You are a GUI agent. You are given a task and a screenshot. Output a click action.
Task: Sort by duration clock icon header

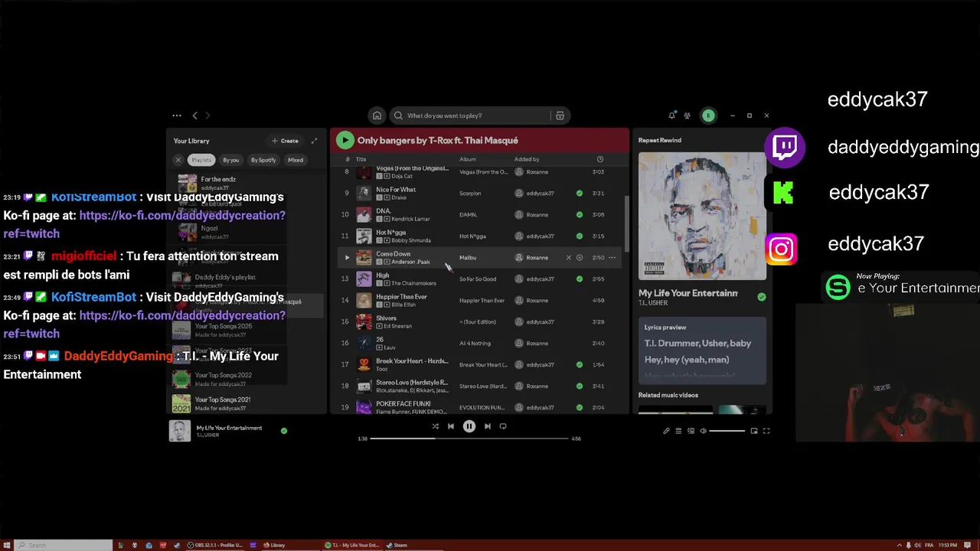600,159
